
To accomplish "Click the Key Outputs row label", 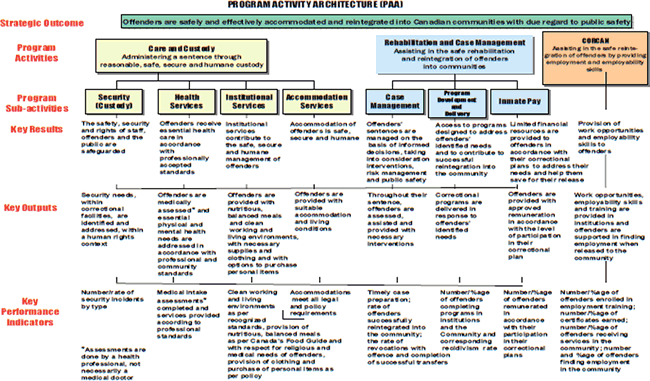I will pyautogui.click(x=30, y=208).
